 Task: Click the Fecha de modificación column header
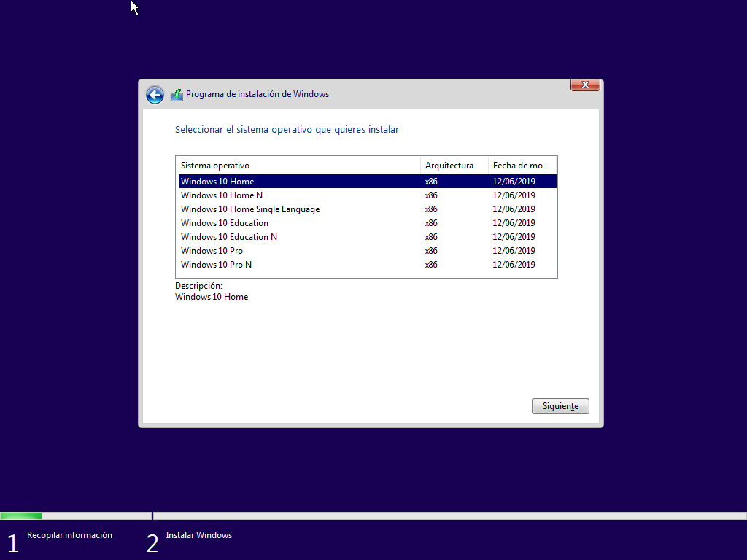pyautogui.click(x=522, y=166)
